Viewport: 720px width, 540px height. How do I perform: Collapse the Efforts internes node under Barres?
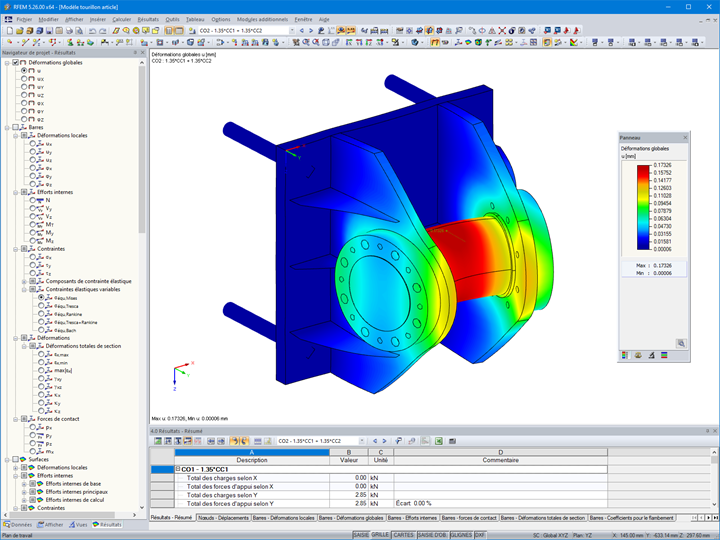click(x=16, y=192)
